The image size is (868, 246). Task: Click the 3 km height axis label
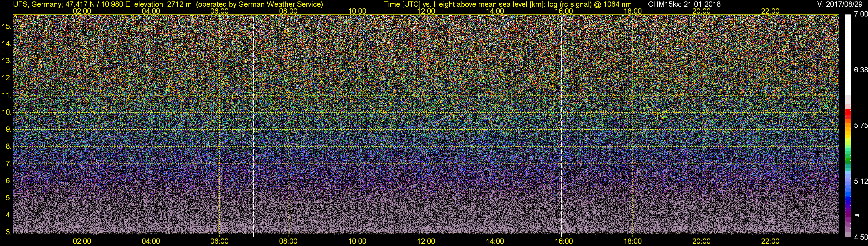coord(8,232)
